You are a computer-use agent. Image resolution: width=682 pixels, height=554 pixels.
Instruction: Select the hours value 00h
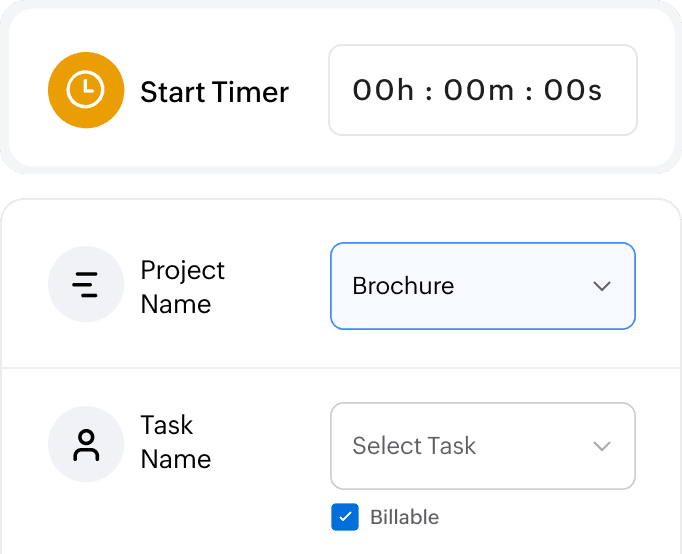(383, 91)
